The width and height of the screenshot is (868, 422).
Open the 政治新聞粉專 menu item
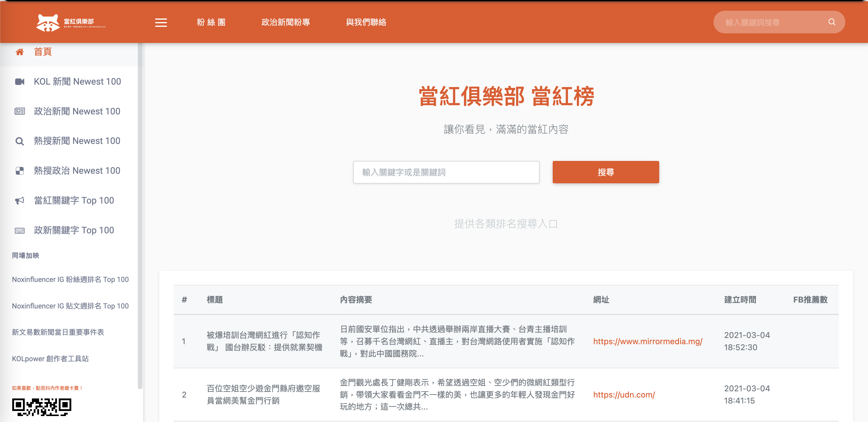tap(285, 22)
